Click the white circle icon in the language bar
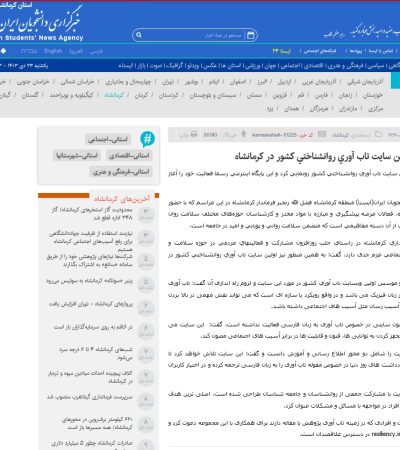This screenshot has width=400, height=450. click(3, 51)
